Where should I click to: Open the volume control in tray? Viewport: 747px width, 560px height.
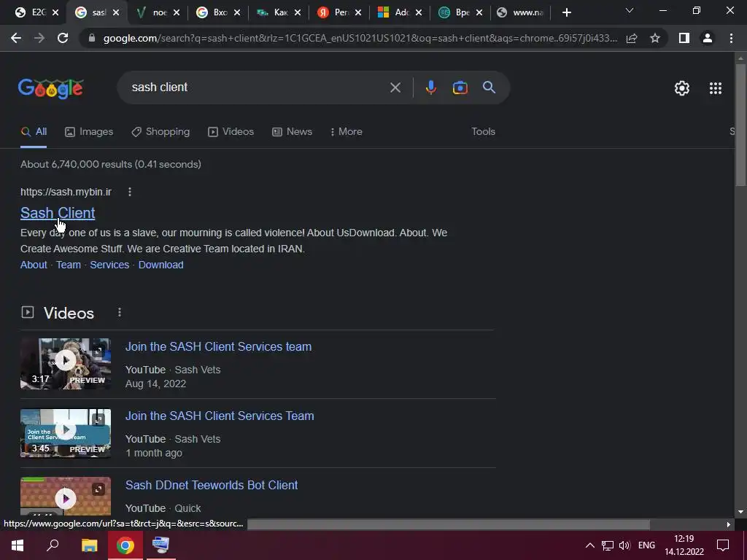coord(624,545)
